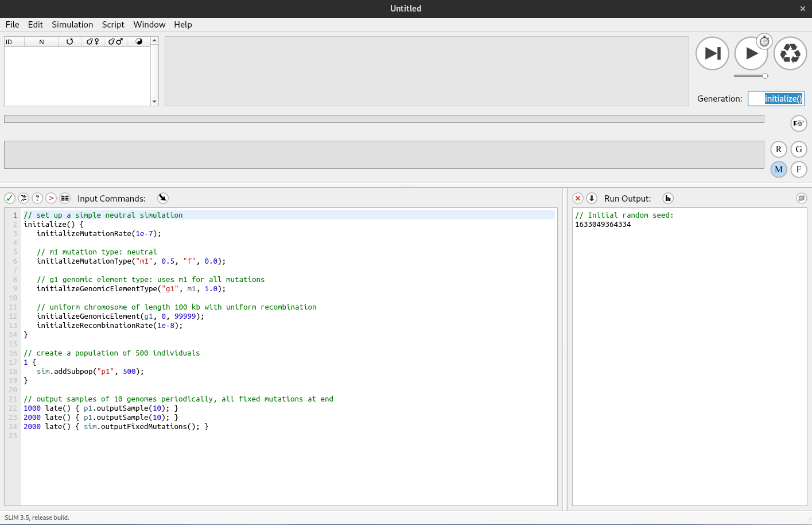
Task: Click the recycle simulation button
Action: pyautogui.click(x=790, y=53)
